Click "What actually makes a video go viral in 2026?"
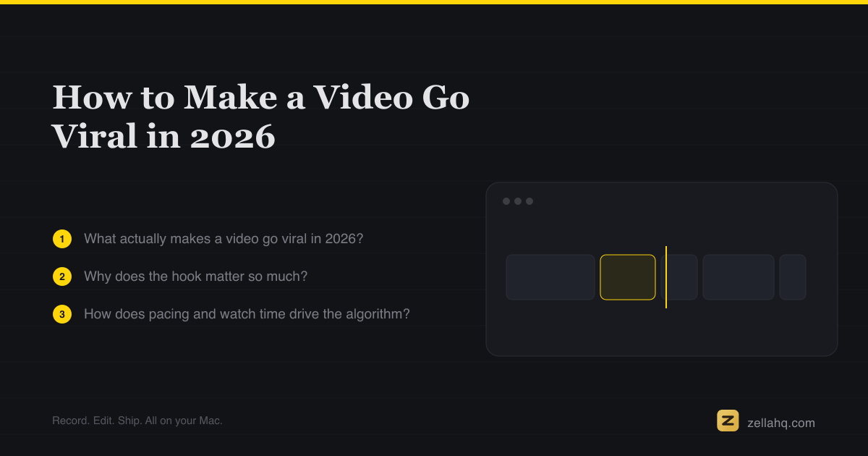This screenshot has height=456, width=868. [x=224, y=238]
